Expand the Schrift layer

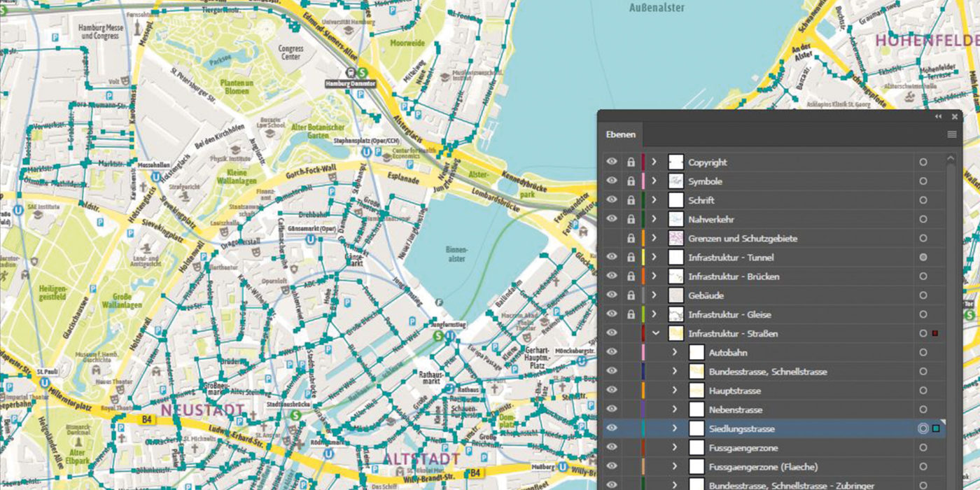[653, 199]
